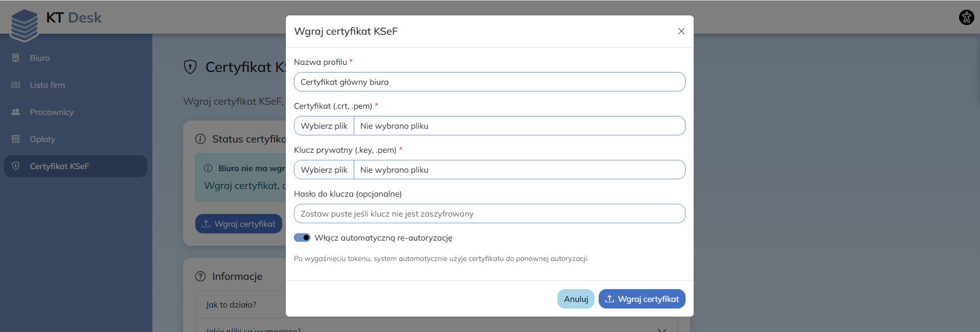This screenshot has height=332, width=980.
Task: Open the Biuro menu item
Action: (40, 58)
